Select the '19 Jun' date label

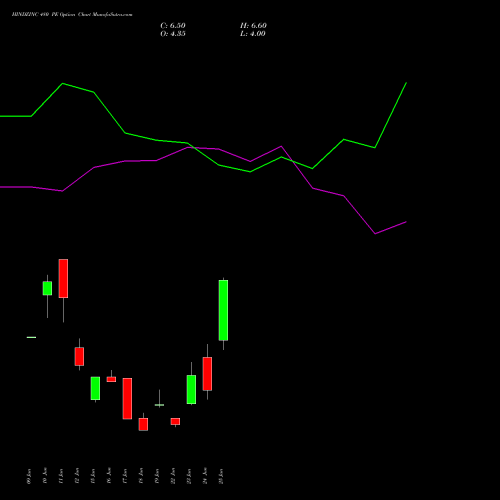click(x=157, y=476)
